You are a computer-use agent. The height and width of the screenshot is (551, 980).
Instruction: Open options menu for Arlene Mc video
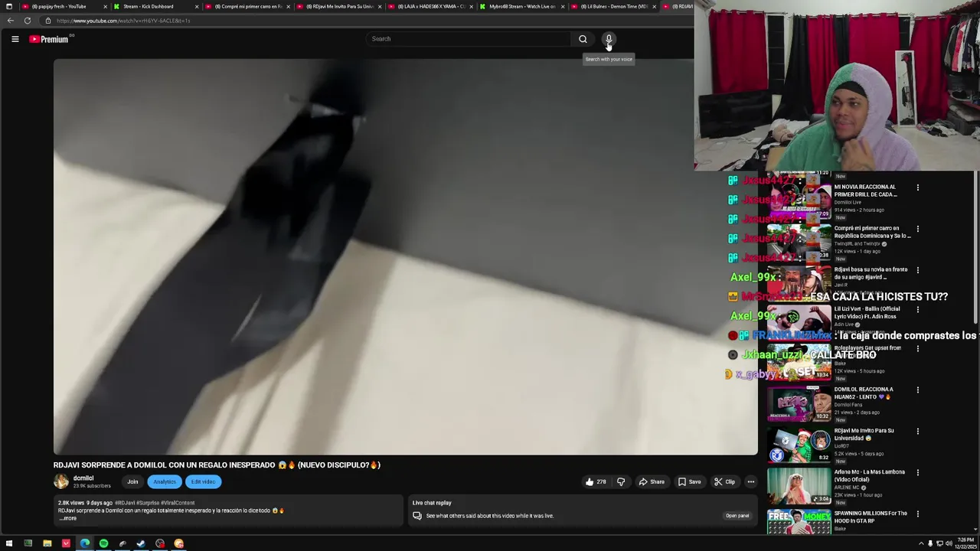[918, 473]
